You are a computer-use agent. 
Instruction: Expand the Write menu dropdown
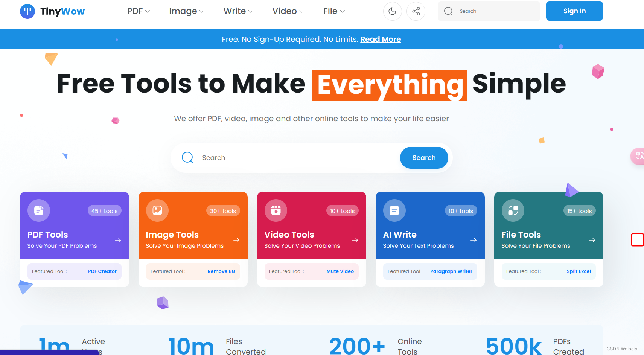pos(238,11)
